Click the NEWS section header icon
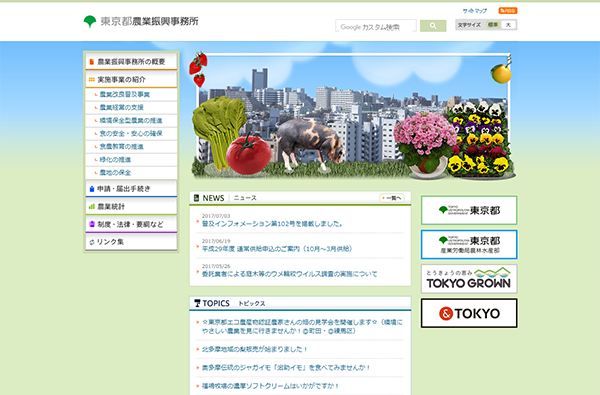Image resolution: width=600 pixels, height=395 pixels. pos(196,198)
